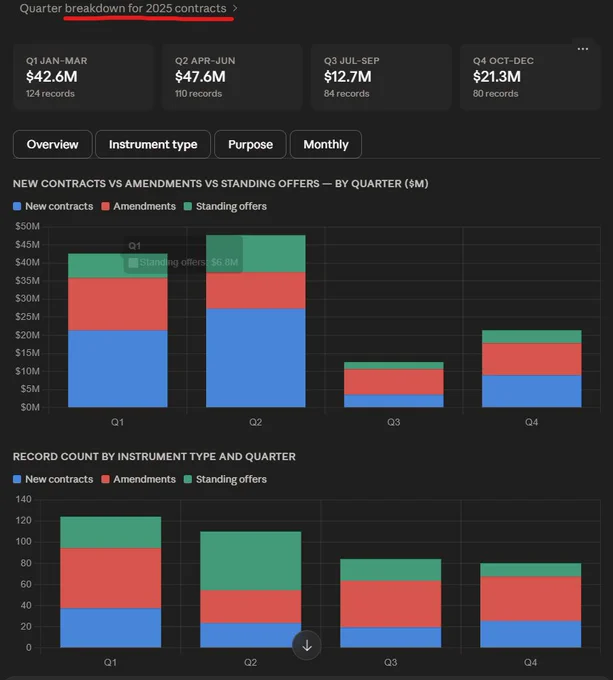The image size is (613, 680).
Task: Switch to the Instrument type tab
Action: pyautogui.click(x=153, y=144)
